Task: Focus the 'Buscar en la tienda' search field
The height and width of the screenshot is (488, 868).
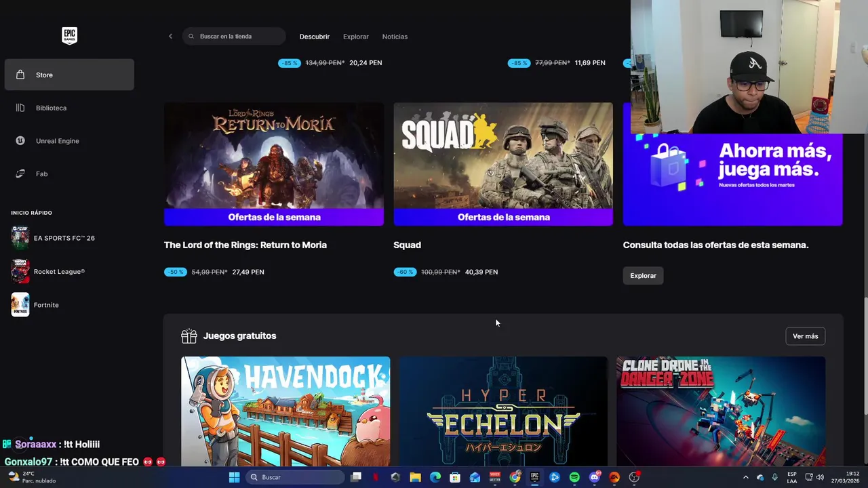Action: pos(234,37)
